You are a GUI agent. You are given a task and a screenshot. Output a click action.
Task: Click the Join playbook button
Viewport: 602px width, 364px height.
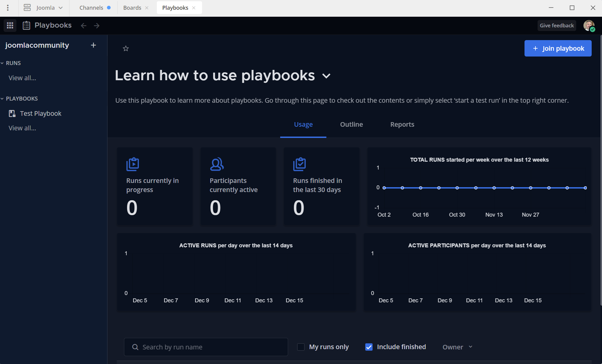(558, 48)
